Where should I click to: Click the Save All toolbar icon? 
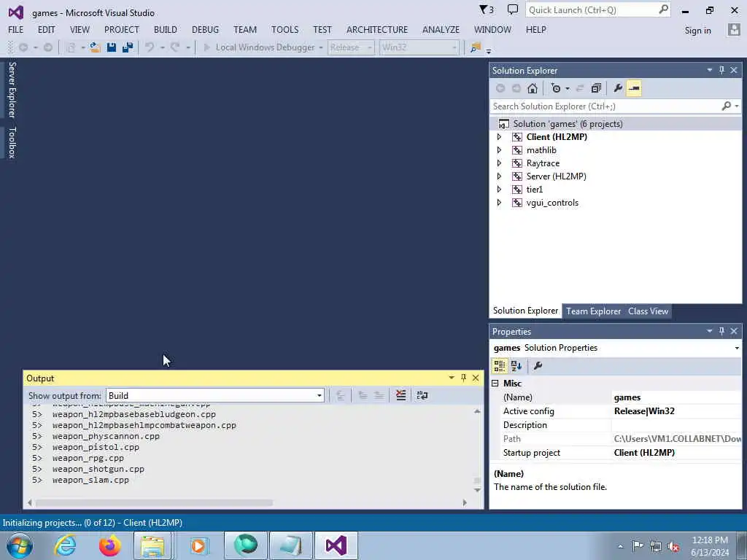[127, 47]
